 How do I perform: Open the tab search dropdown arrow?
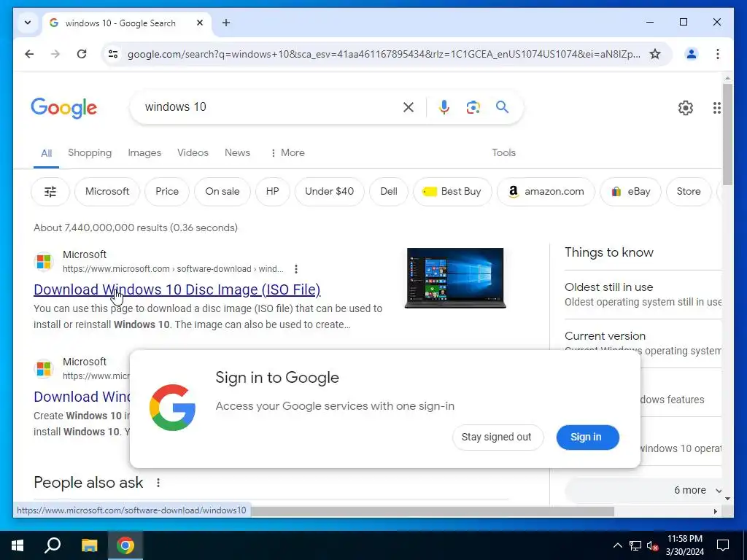pyautogui.click(x=28, y=23)
